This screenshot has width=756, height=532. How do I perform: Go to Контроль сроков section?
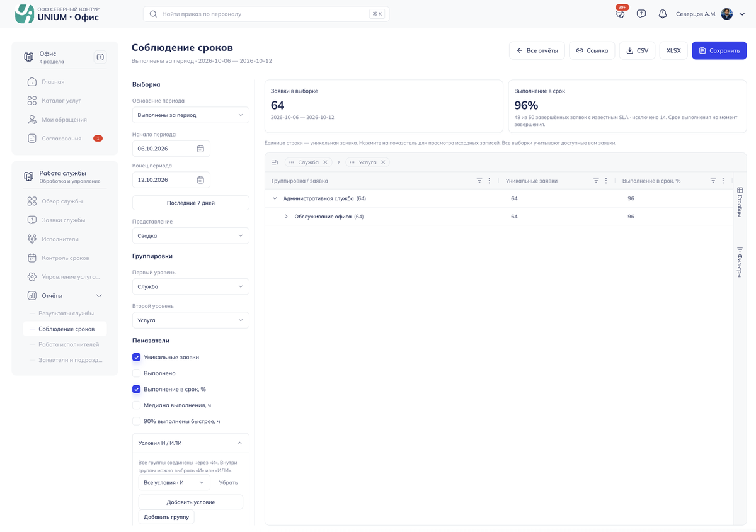point(65,258)
